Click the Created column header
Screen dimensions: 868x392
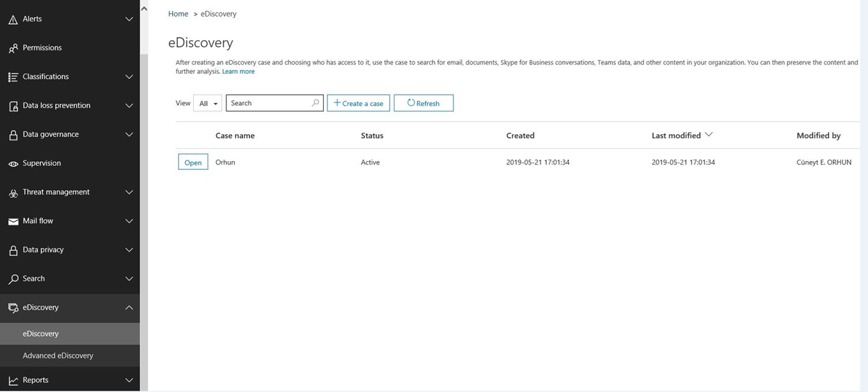click(x=520, y=136)
